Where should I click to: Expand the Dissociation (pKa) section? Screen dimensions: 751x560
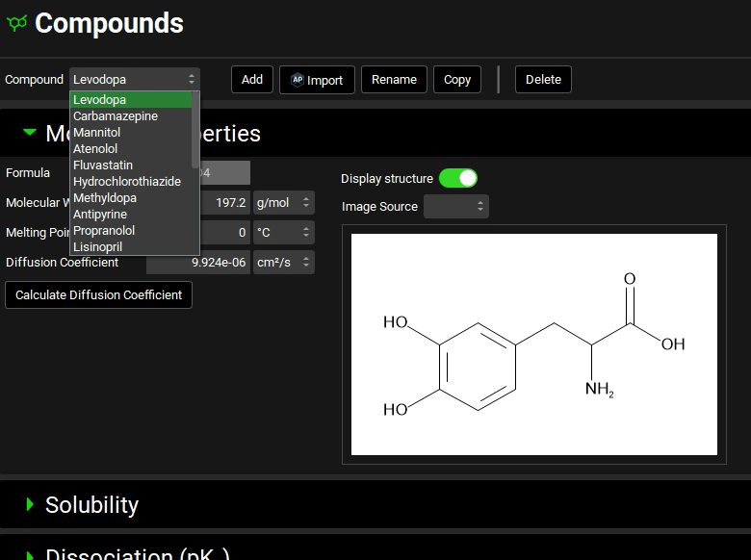click(x=30, y=554)
